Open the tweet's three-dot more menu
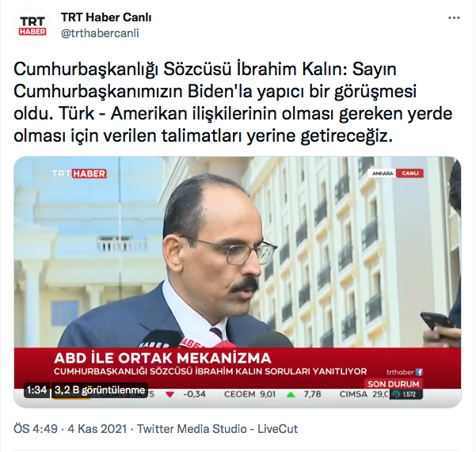Screen dimensions: 476x452 (x=454, y=18)
